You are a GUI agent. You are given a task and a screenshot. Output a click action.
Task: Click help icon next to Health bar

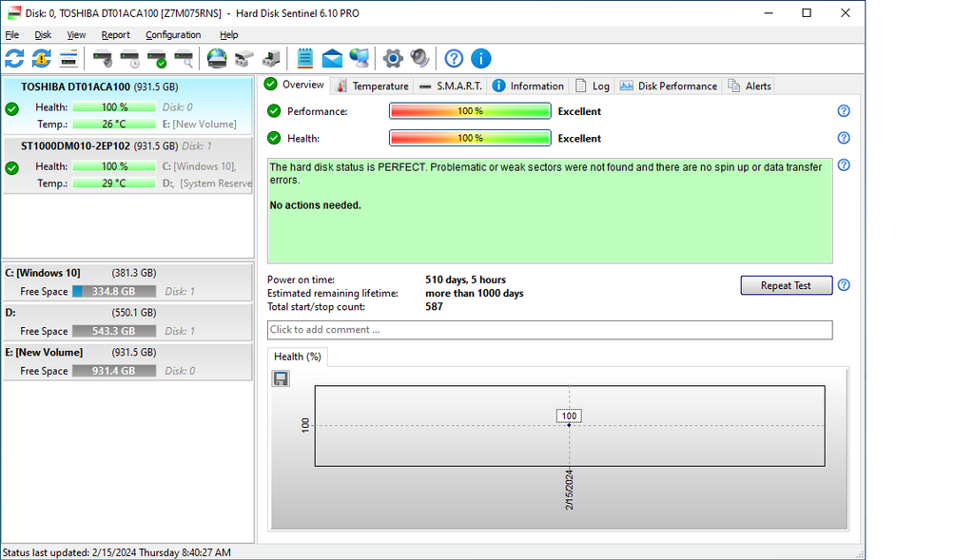844,138
